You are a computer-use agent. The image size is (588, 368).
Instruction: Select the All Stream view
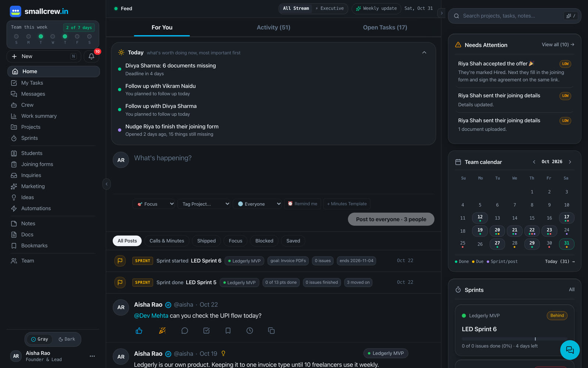[296, 8]
